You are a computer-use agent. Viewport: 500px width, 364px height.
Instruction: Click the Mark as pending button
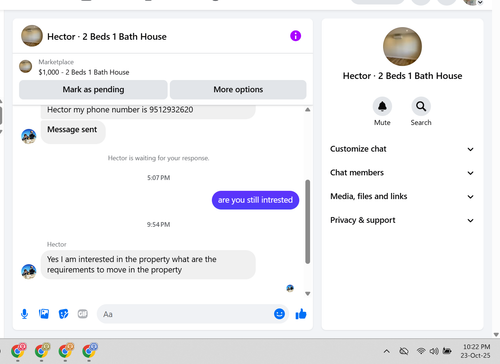click(x=93, y=89)
